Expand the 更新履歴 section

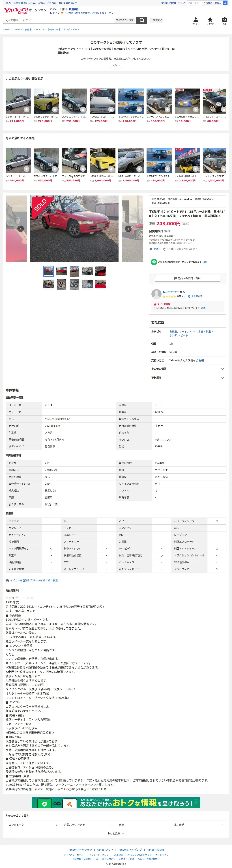point(188,378)
